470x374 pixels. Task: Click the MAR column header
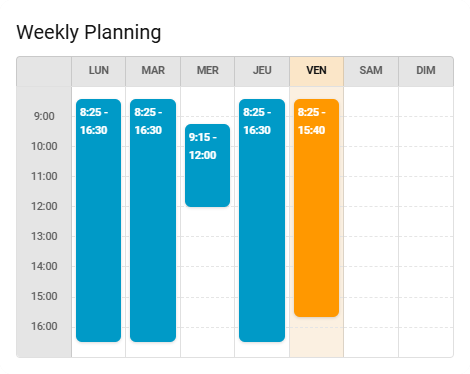coord(153,71)
